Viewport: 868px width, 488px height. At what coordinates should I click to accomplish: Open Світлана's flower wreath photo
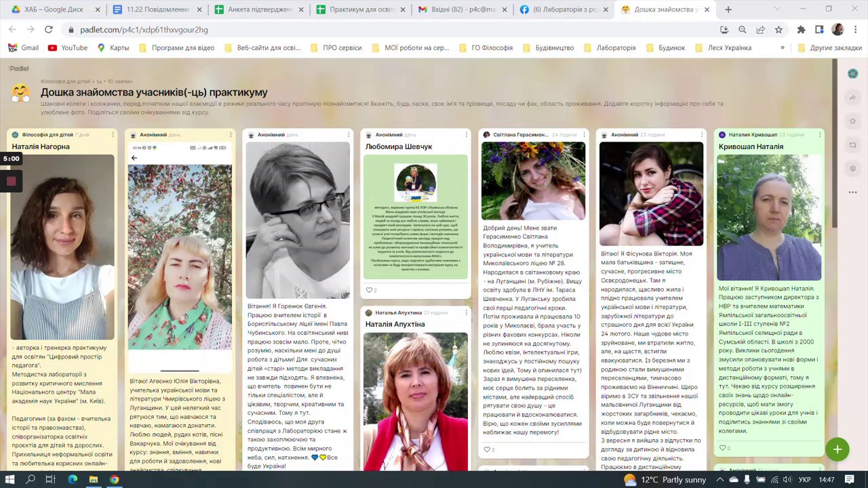533,181
